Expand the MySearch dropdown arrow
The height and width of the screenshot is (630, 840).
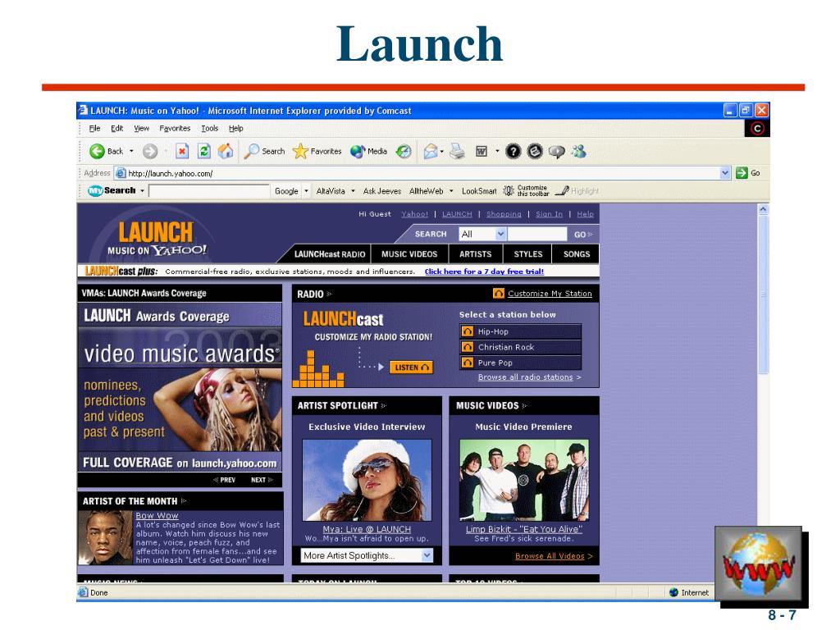click(x=142, y=190)
